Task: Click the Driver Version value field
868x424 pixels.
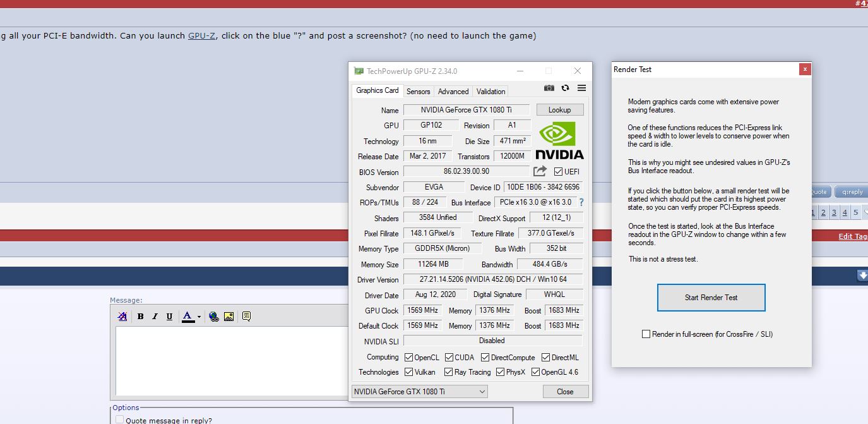Action: pos(493,279)
